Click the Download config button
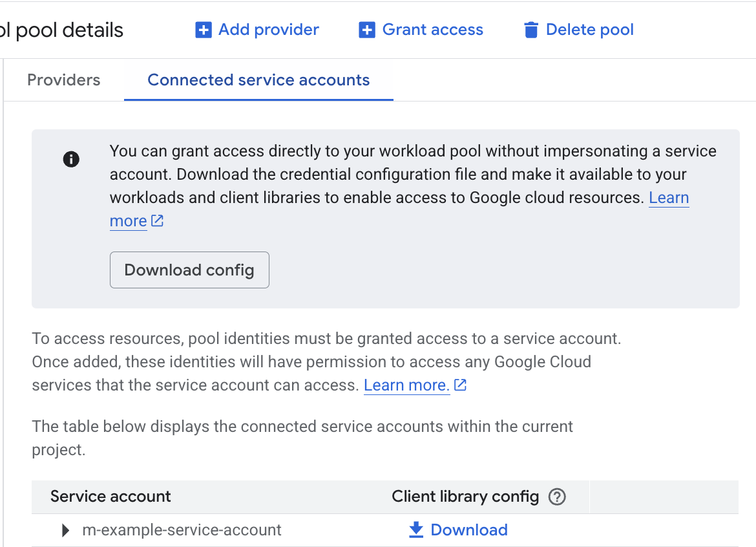 point(189,270)
